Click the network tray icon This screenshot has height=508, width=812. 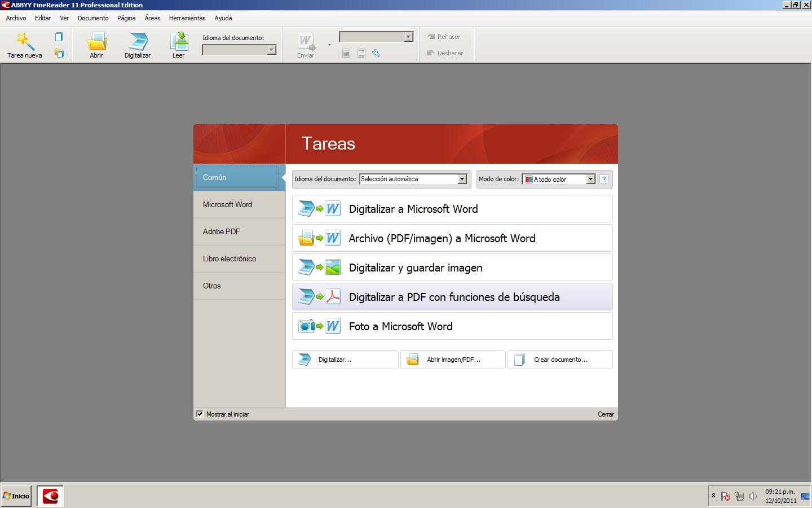[x=739, y=496]
